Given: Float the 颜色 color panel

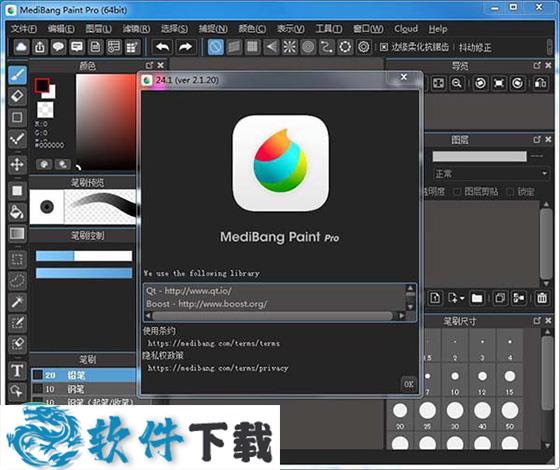Looking at the screenshot, I should 149,65.
